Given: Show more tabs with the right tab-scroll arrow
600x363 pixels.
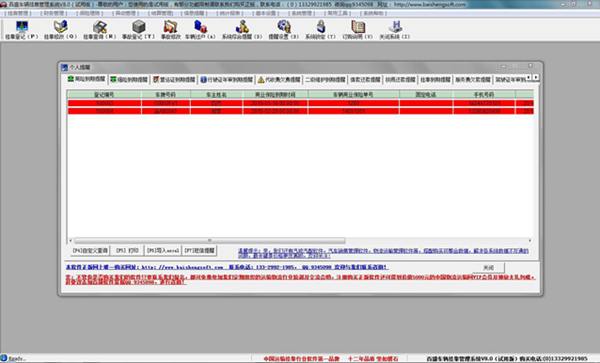Looking at the screenshot, I should (x=536, y=78).
